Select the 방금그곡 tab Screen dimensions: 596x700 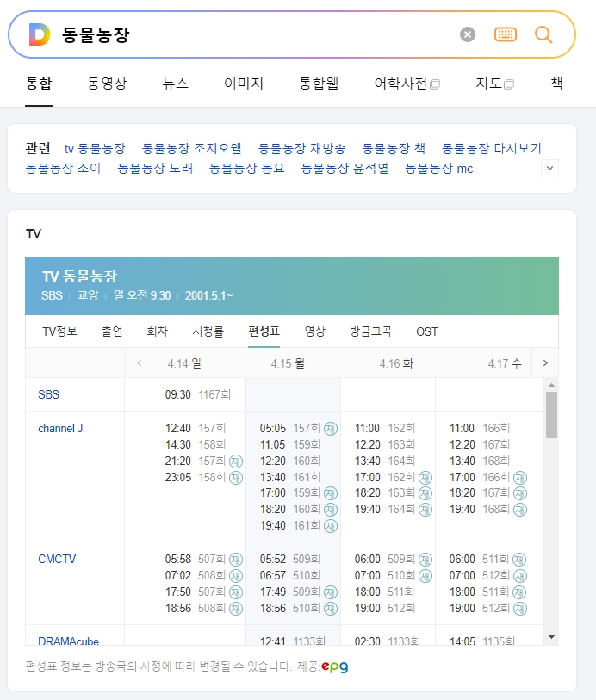click(370, 331)
